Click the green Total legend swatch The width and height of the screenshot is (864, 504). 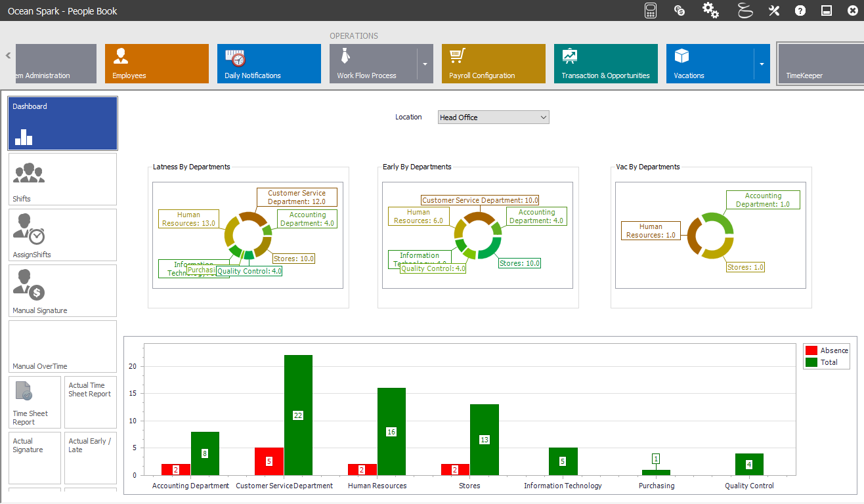click(811, 362)
